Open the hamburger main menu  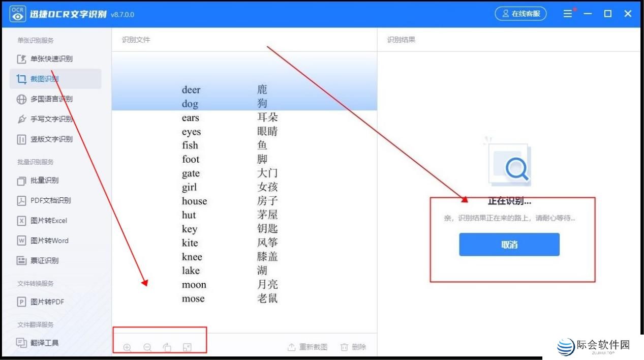coord(568,14)
